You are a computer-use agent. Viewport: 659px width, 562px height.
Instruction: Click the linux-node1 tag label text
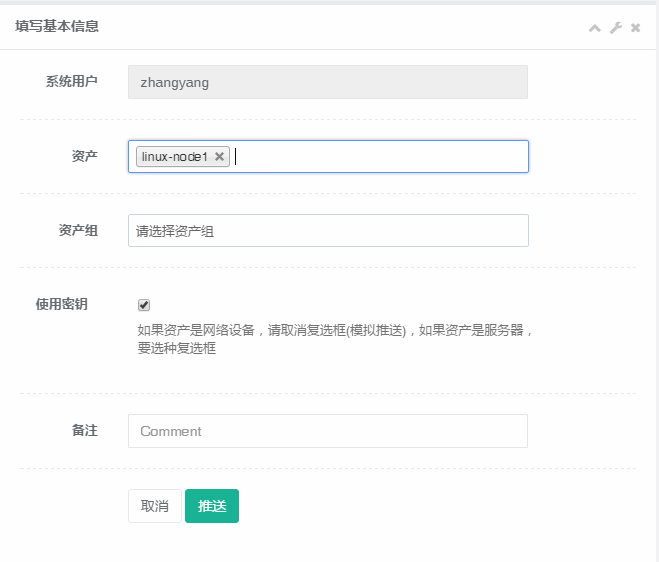[x=174, y=157]
